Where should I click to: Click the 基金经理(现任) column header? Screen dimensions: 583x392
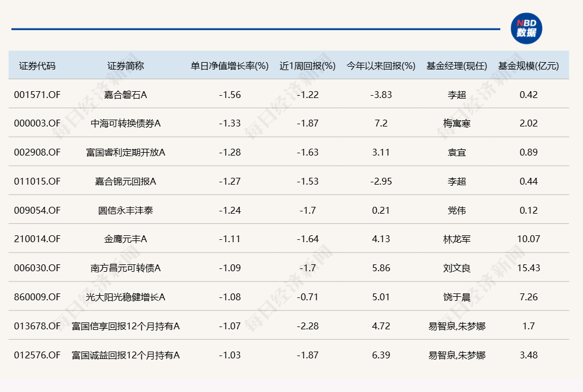(x=456, y=66)
